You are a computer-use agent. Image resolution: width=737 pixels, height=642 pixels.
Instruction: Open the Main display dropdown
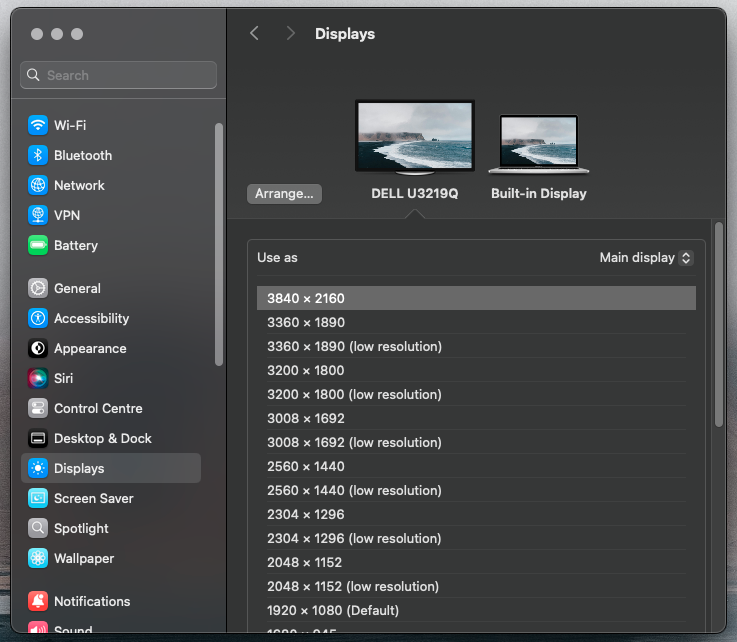click(646, 258)
